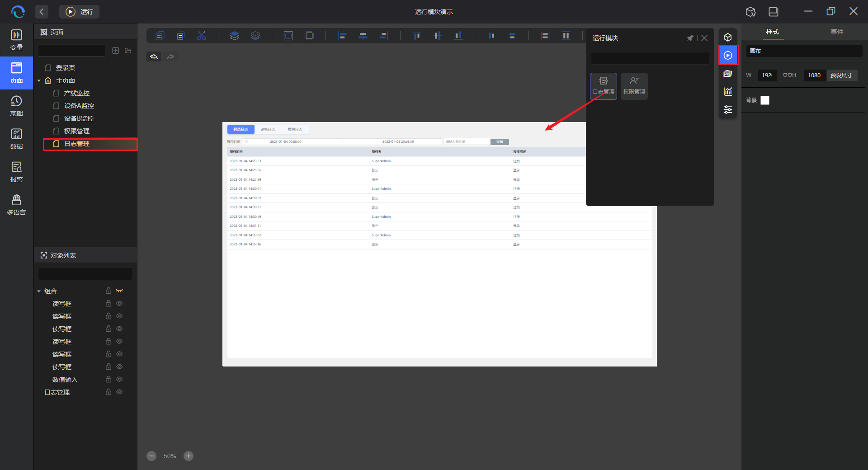Show the hidden 组合 group via eye icon
Viewport: 868px width, 470px height.
click(x=119, y=291)
